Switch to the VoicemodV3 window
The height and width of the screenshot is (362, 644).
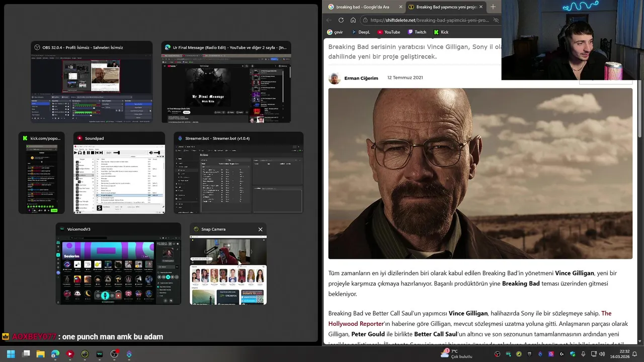point(118,264)
